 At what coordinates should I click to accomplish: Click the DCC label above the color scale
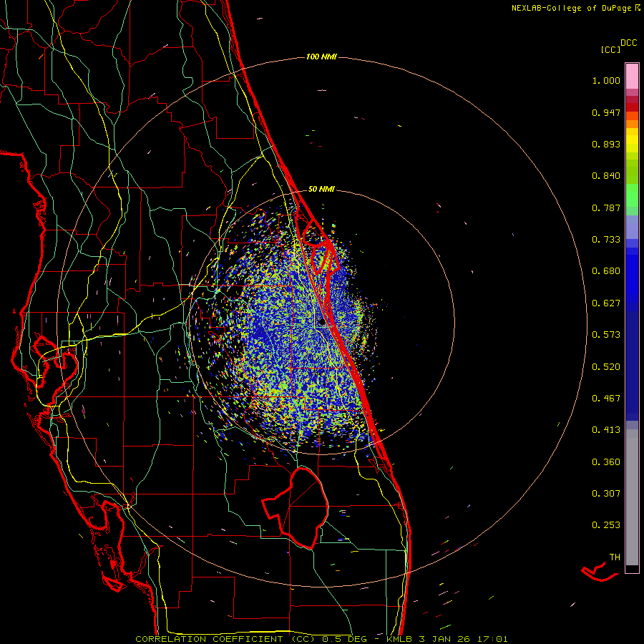click(x=629, y=43)
